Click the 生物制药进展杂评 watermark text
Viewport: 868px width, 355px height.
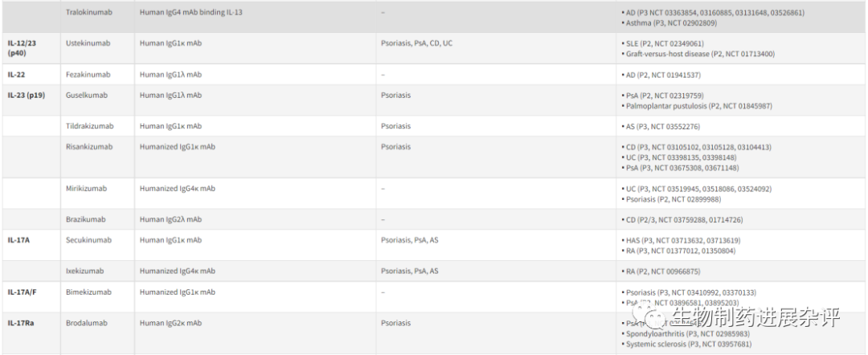[x=755, y=317]
